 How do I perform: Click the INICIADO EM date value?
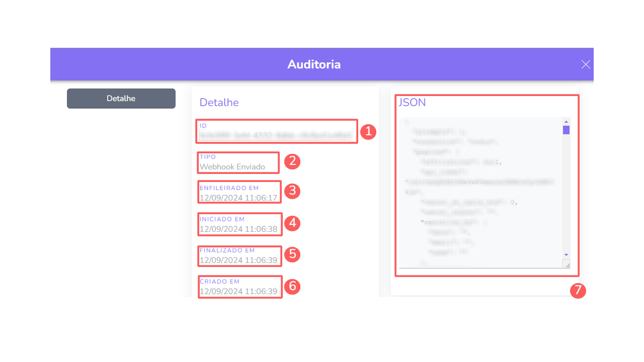(x=238, y=228)
